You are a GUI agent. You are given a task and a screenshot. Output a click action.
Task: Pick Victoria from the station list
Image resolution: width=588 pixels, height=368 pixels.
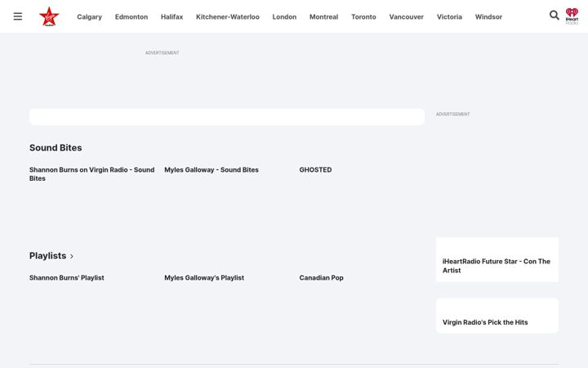pyautogui.click(x=449, y=17)
